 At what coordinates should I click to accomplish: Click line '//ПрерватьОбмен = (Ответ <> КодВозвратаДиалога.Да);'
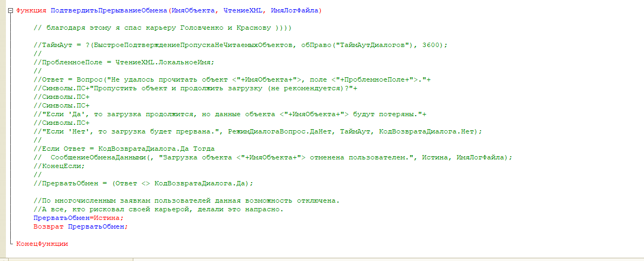click(x=144, y=183)
